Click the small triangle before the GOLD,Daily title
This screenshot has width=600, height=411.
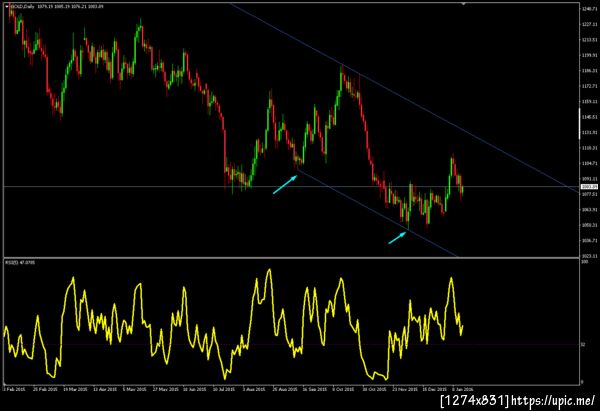pos(7,7)
